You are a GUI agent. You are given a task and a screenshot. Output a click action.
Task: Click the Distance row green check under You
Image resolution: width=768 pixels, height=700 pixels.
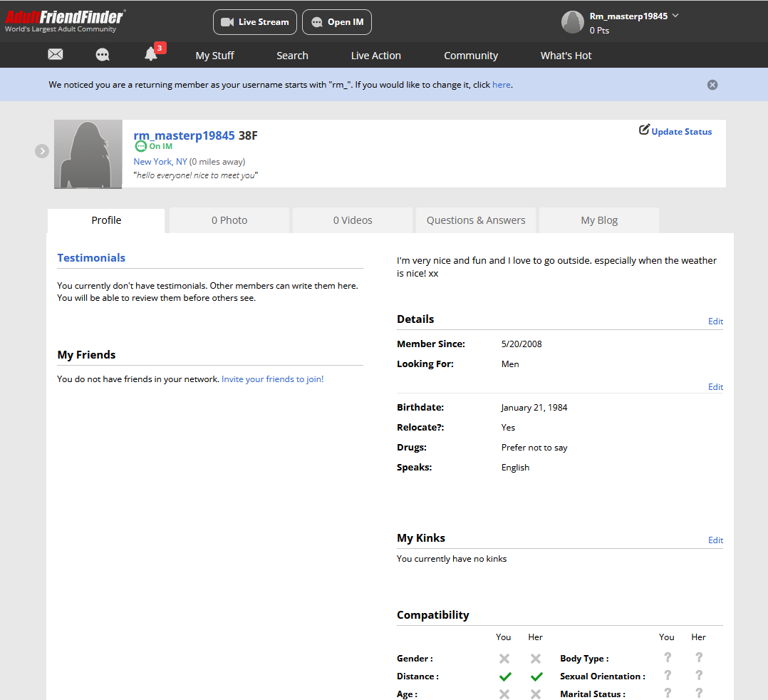pyautogui.click(x=505, y=676)
